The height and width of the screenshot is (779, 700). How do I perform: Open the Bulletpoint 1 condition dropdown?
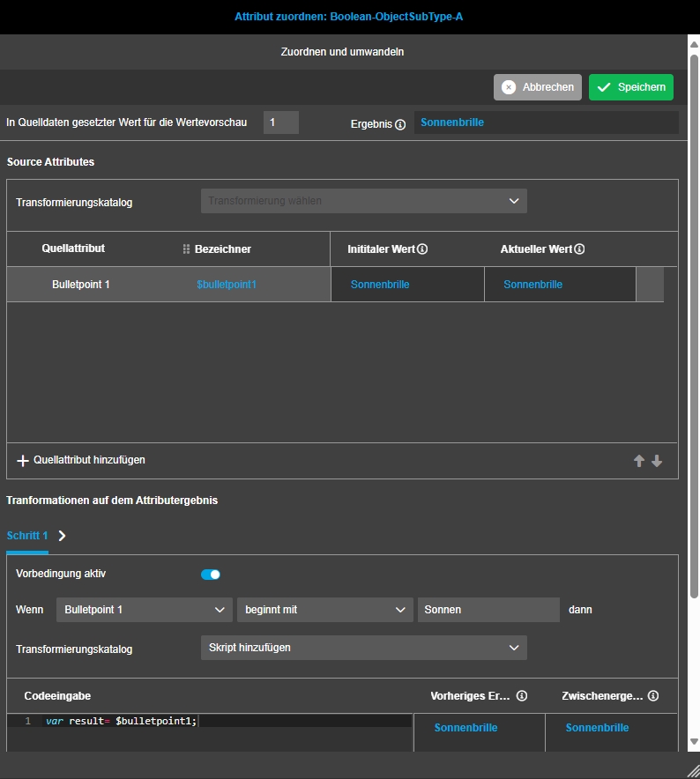coord(145,610)
